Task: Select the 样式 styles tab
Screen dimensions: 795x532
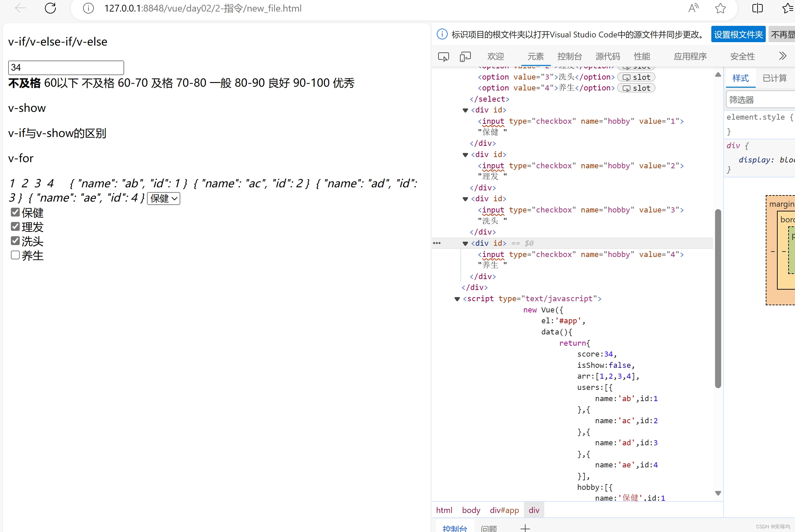Action: 741,78
